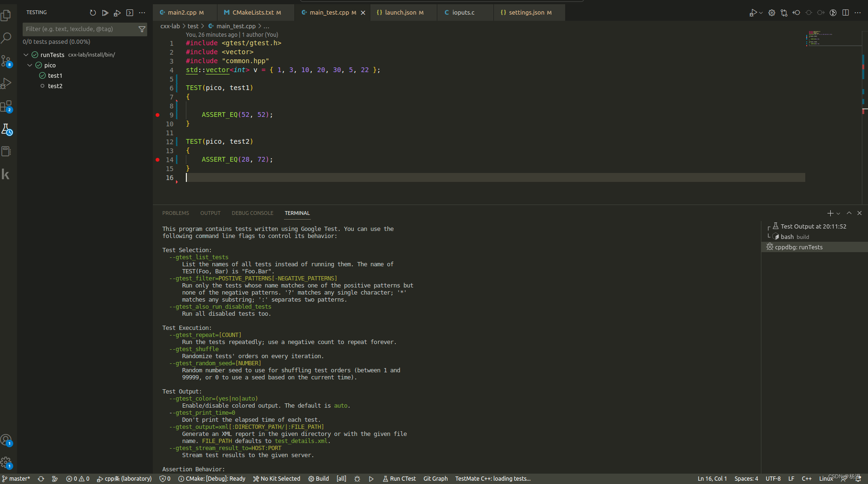Click Run CTest in status bar

click(399, 479)
